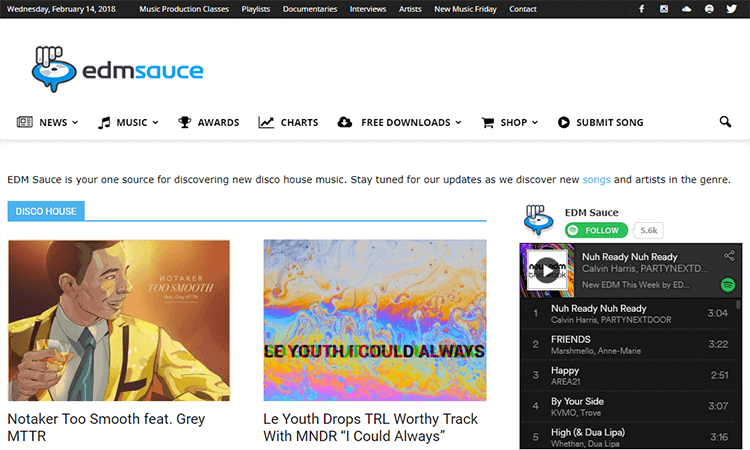
Task: Click the green Follow button
Action: coord(596,230)
